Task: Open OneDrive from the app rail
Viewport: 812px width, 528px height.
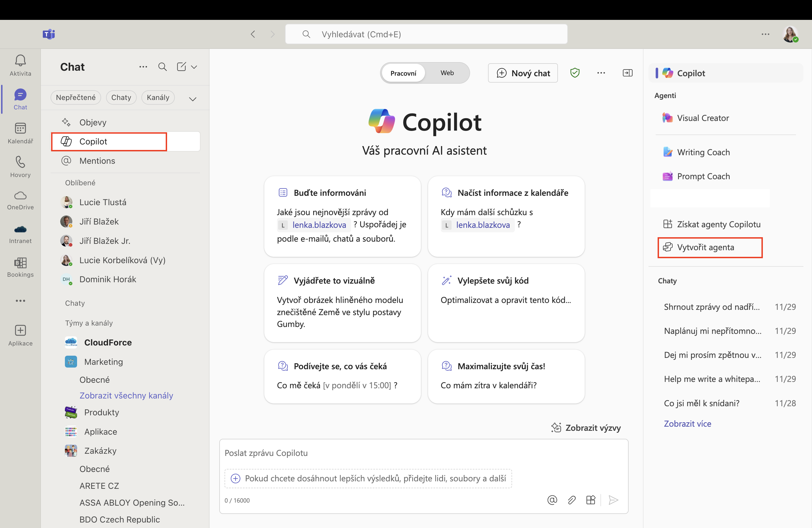Action: point(20,200)
